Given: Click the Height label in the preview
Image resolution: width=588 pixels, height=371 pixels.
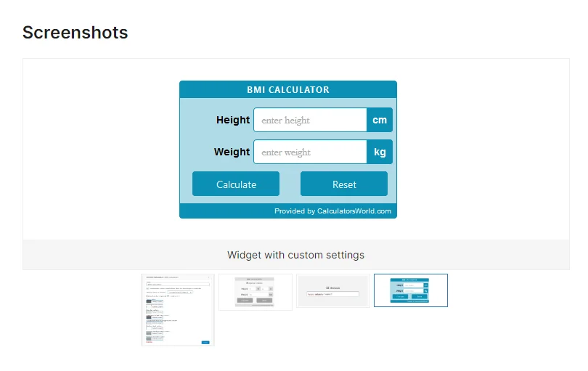Looking at the screenshot, I should [233, 120].
